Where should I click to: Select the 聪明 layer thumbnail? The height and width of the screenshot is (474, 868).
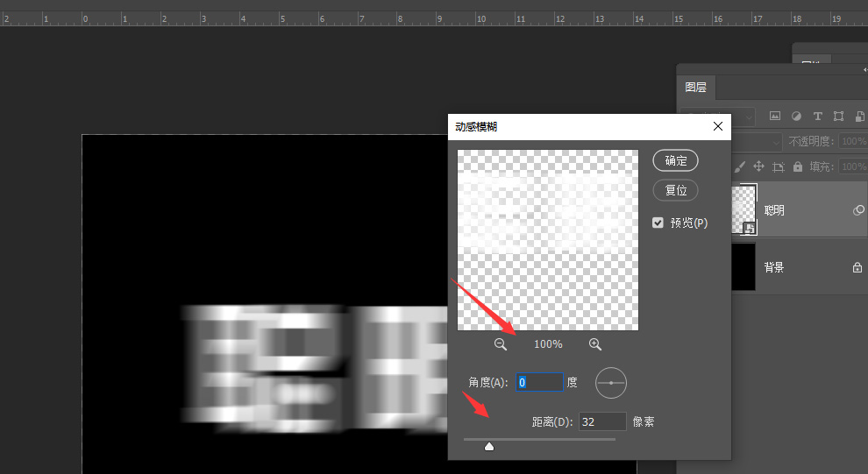743,209
